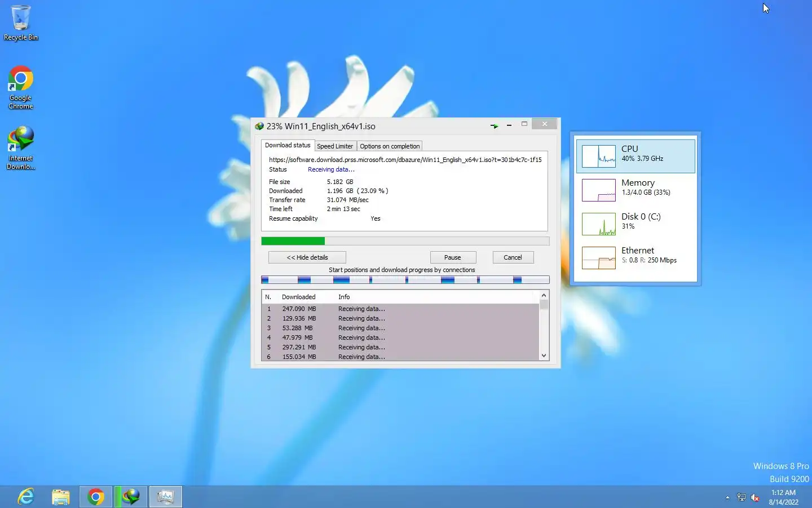The height and width of the screenshot is (508, 812).
Task: Click the network tray icon
Action: [742, 497]
